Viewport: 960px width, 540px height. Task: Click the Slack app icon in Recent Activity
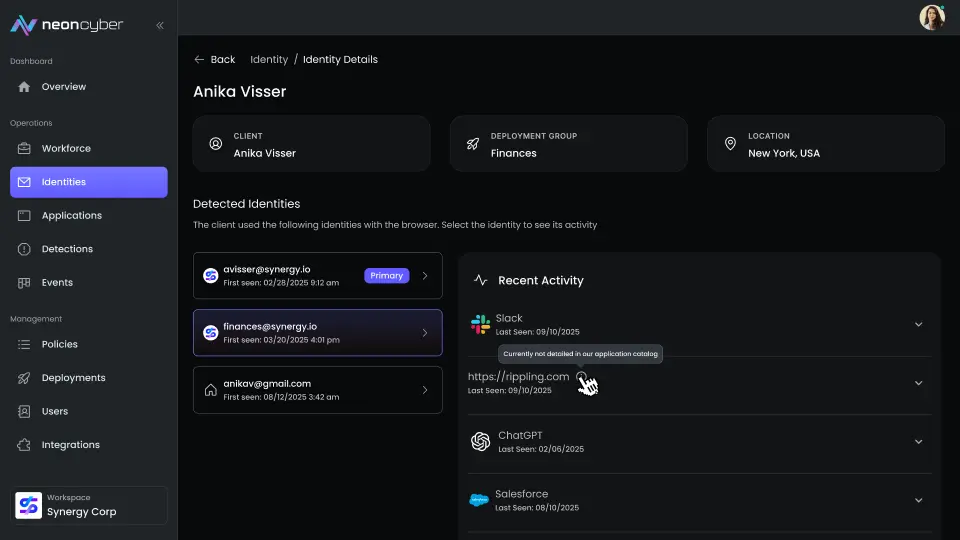[481, 324]
